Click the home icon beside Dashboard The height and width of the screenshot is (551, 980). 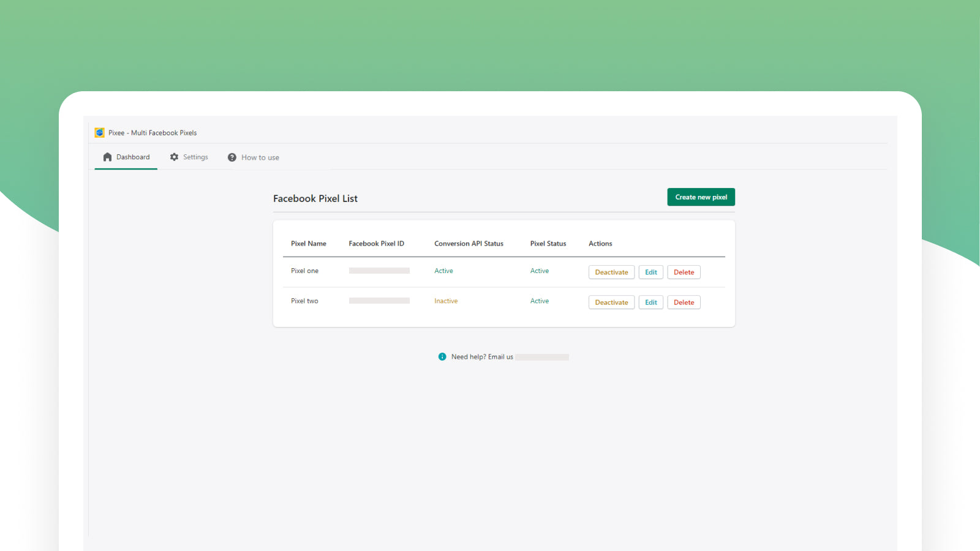107,156
